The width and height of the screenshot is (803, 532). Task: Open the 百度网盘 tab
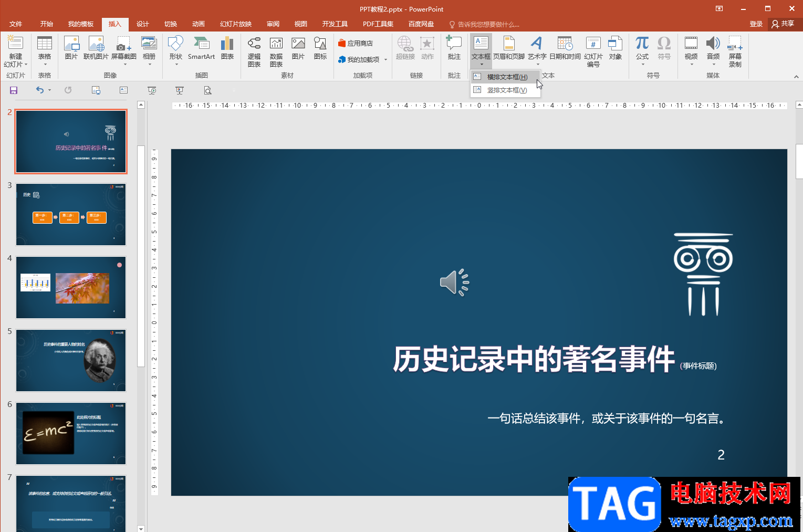point(421,24)
